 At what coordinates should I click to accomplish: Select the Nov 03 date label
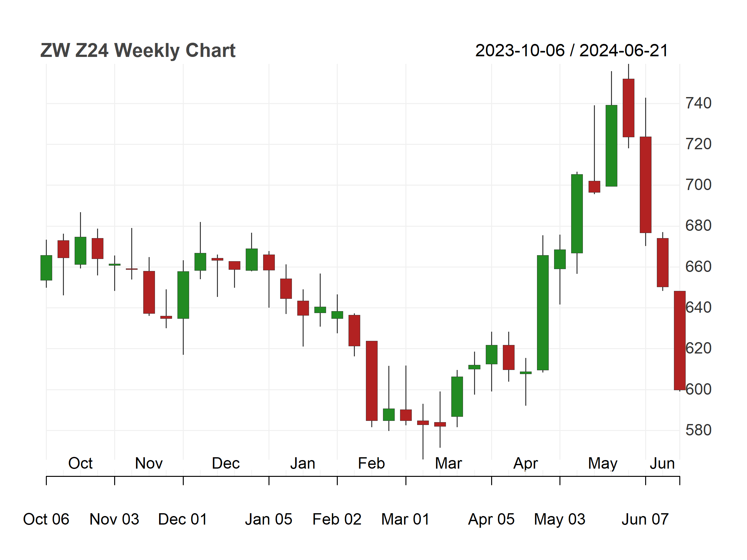(x=114, y=519)
